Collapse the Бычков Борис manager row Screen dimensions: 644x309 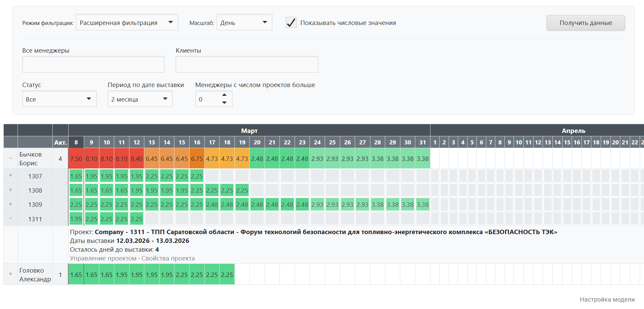10,159
